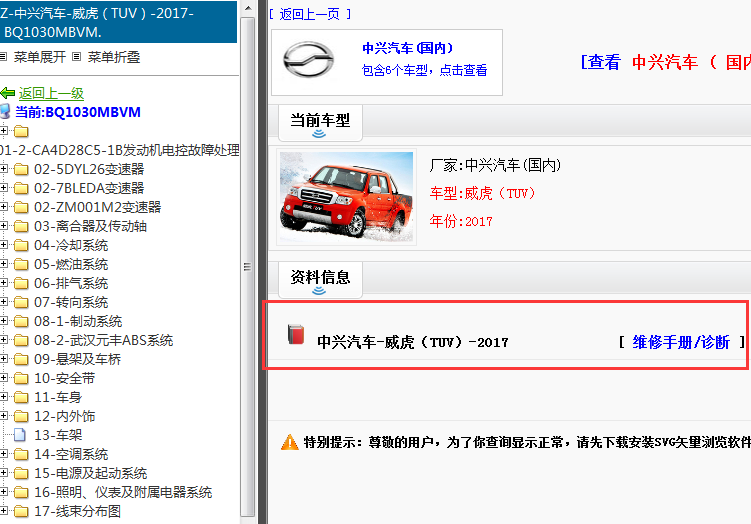This screenshot has height=524, width=751.
Task: Select the 当前车型 tab
Action: click(x=320, y=123)
